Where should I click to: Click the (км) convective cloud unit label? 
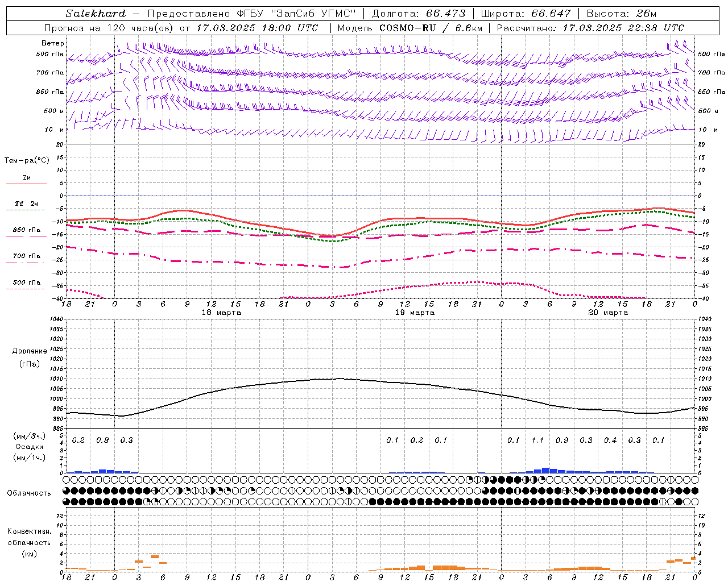click(x=29, y=554)
